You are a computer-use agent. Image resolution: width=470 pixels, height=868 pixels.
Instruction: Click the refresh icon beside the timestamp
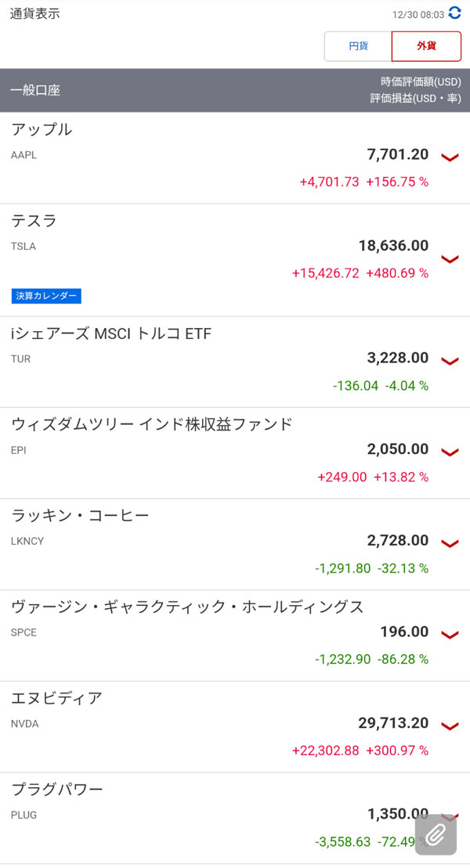[455, 13]
